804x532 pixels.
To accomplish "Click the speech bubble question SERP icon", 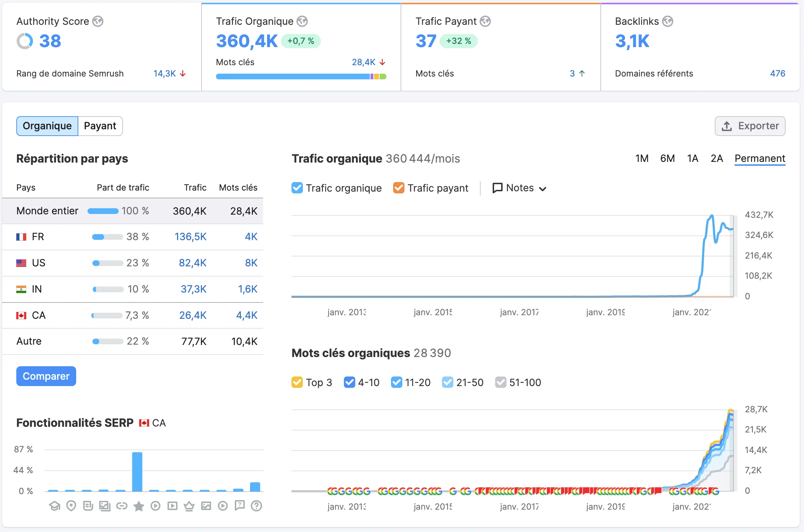I will [240, 505].
